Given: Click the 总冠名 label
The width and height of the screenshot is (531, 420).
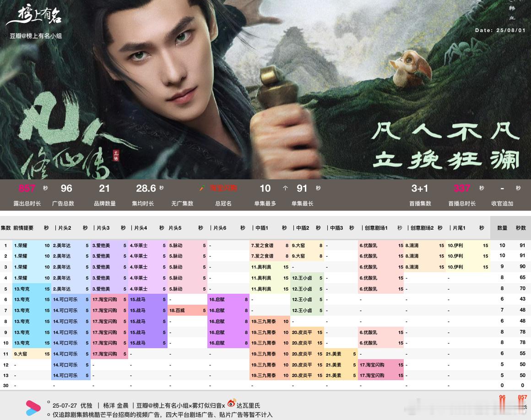Looking at the screenshot, I should click(223, 204).
